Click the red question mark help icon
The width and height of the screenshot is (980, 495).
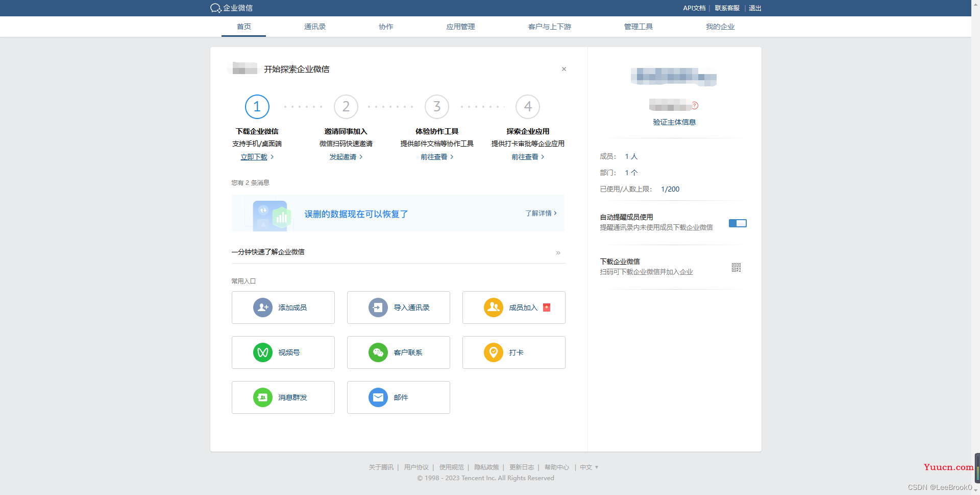695,106
